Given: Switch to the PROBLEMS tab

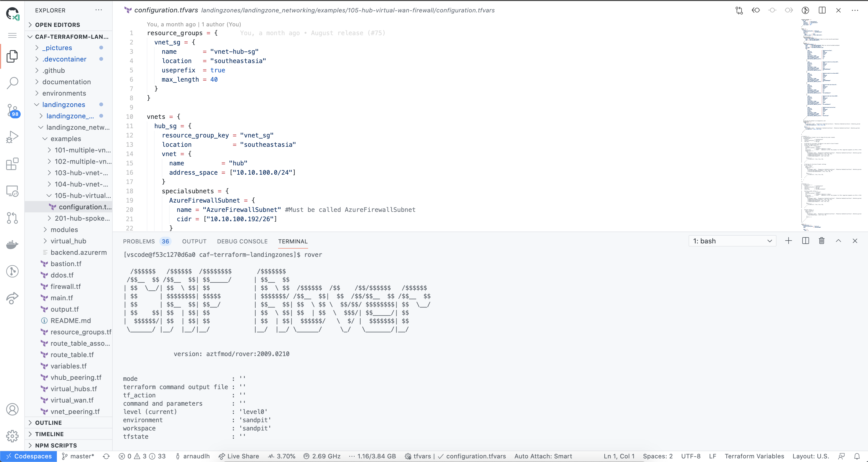Looking at the screenshot, I should pos(139,241).
